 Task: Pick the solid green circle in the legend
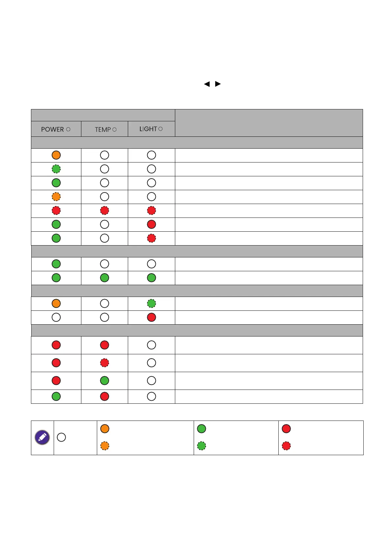click(202, 429)
